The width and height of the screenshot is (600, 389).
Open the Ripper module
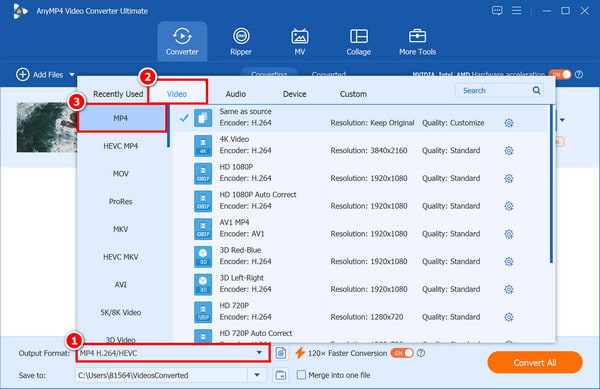click(241, 41)
